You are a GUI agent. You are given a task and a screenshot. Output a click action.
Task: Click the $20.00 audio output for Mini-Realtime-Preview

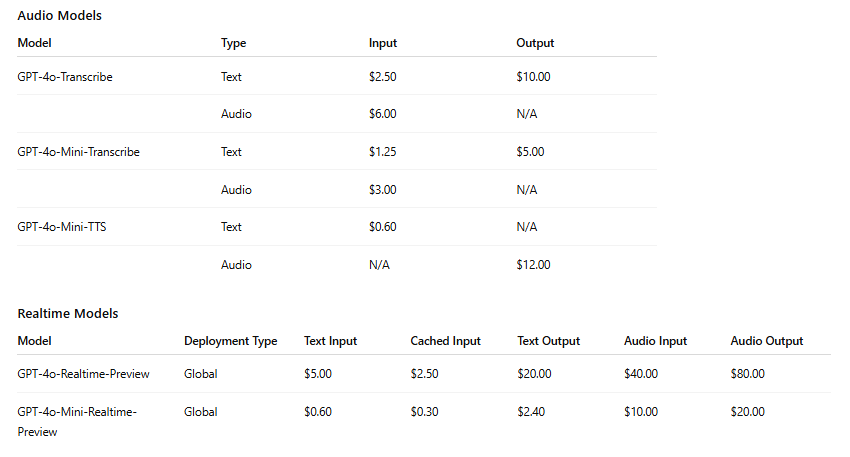tap(748, 412)
